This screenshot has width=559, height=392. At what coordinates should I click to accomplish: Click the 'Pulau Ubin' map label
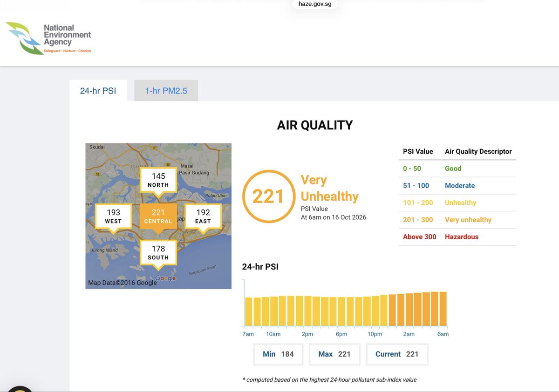click(x=216, y=196)
